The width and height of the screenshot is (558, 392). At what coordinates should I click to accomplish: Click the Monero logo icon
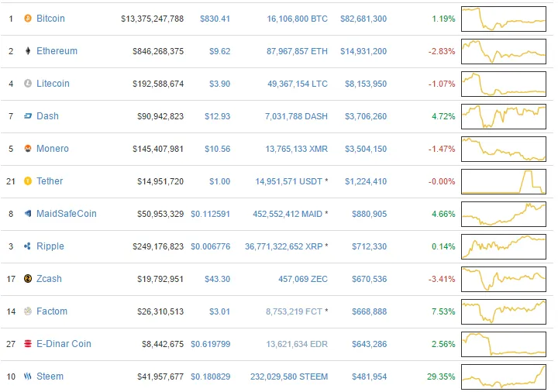28,148
